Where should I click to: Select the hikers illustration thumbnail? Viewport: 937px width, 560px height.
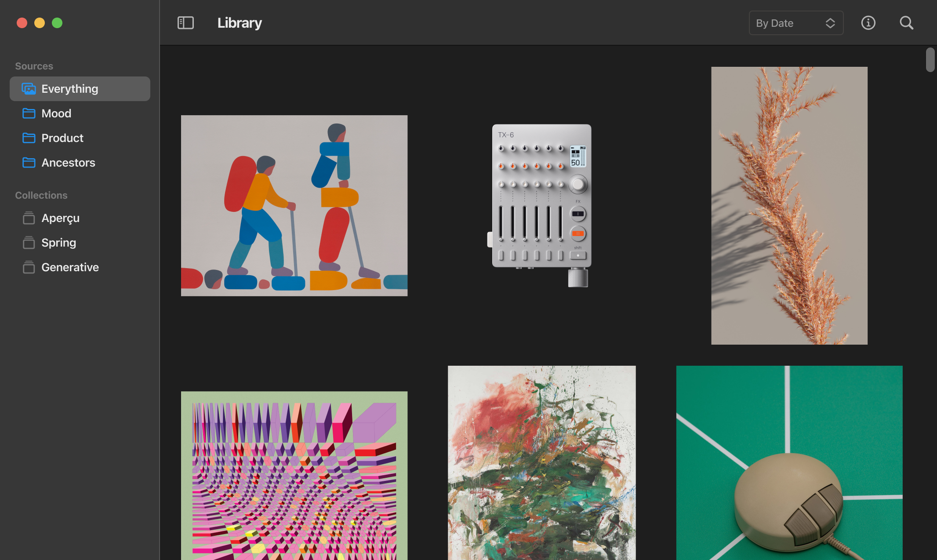point(294,206)
